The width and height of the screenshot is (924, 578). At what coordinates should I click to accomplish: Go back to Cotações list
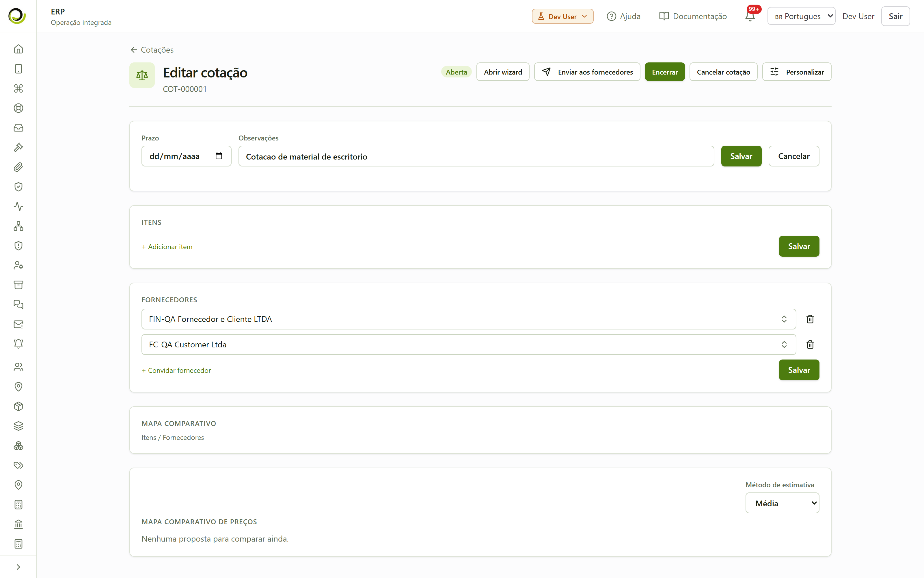(x=152, y=50)
